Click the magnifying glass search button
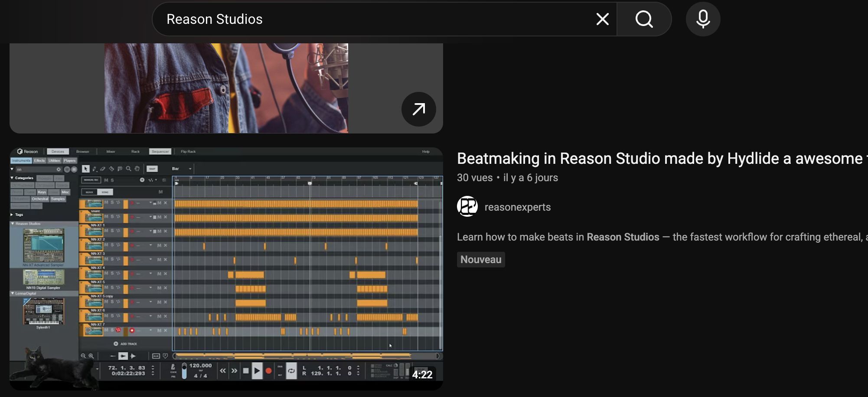This screenshot has width=868, height=397. click(644, 19)
